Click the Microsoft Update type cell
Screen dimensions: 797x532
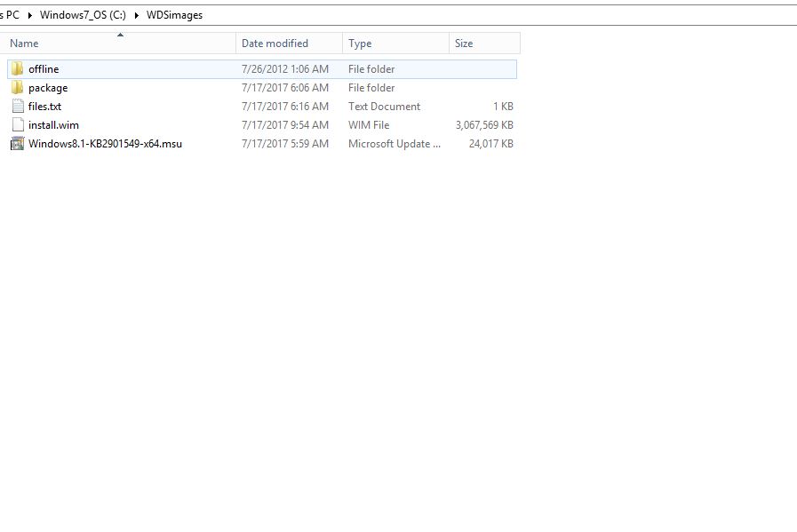[395, 144]
